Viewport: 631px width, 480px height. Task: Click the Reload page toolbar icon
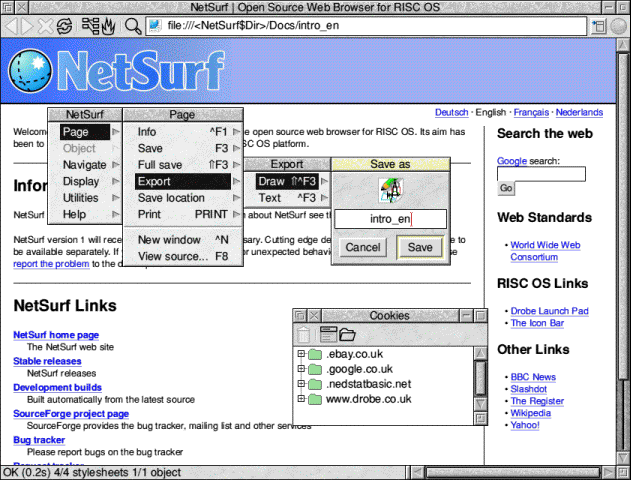click(64, 24)
